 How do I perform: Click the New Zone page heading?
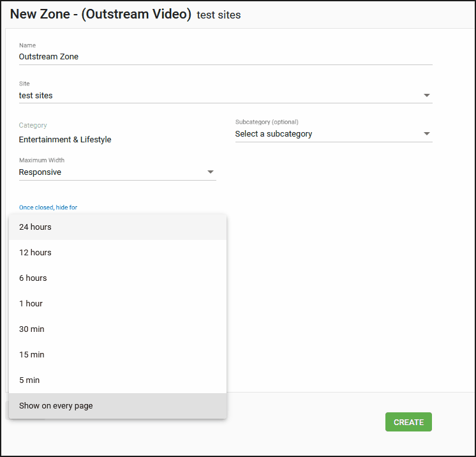(100, 14)
